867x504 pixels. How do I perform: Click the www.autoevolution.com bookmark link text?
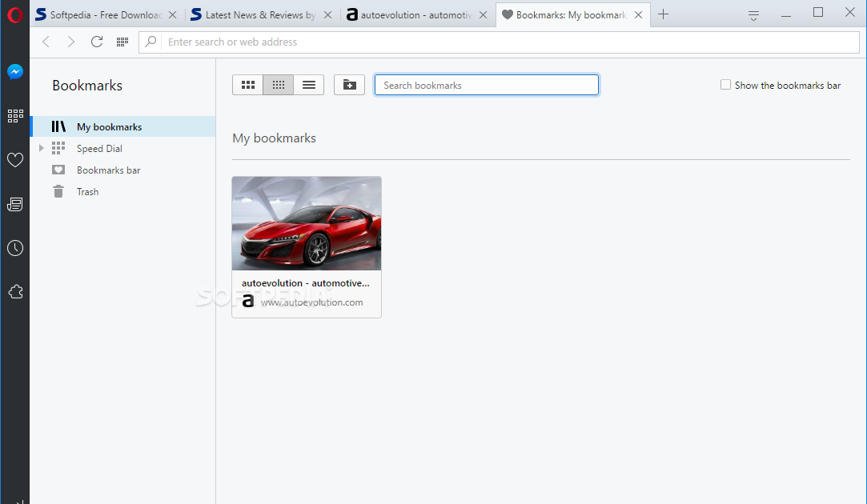[312, 302]
